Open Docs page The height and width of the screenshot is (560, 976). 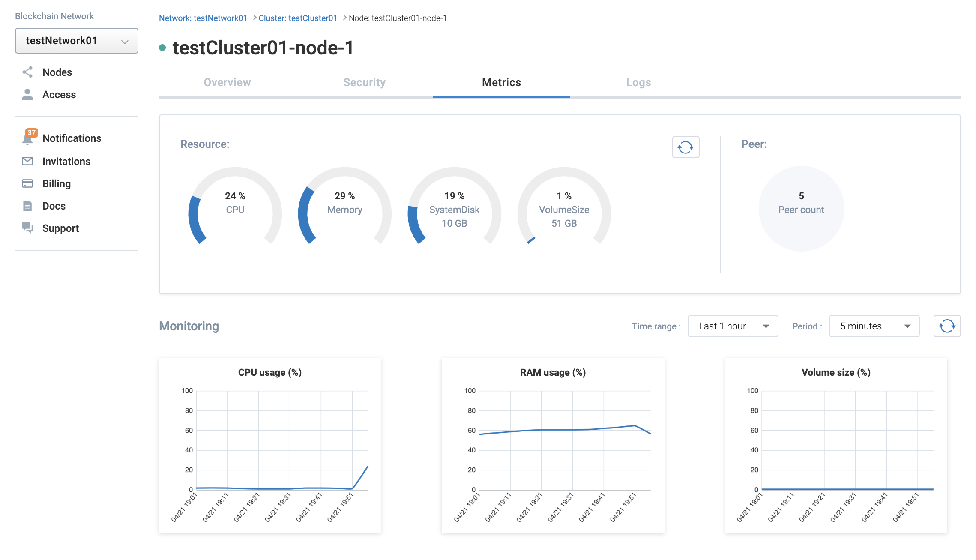click(x=54, y=206)
